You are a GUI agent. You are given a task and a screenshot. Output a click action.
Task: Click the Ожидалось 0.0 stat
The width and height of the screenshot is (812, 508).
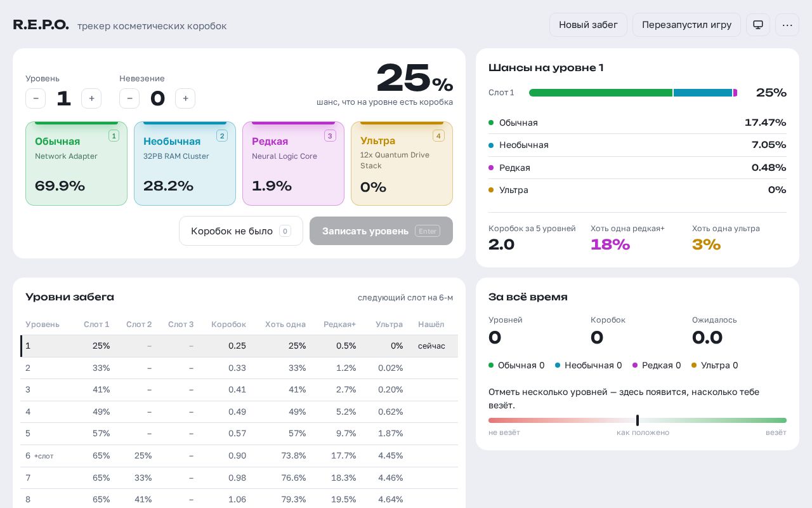point(714,330)
